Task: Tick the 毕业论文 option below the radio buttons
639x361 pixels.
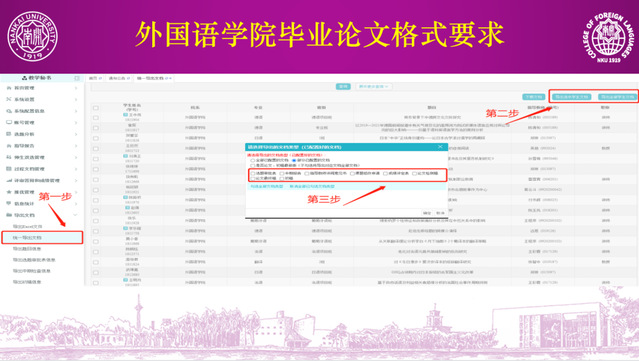Action: click(x=253, y=165)
